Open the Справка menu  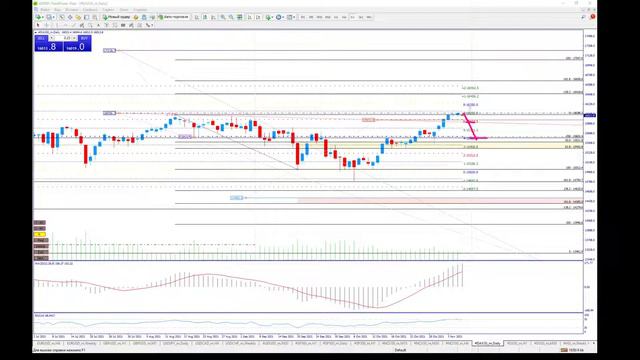(x=140, y=9)
